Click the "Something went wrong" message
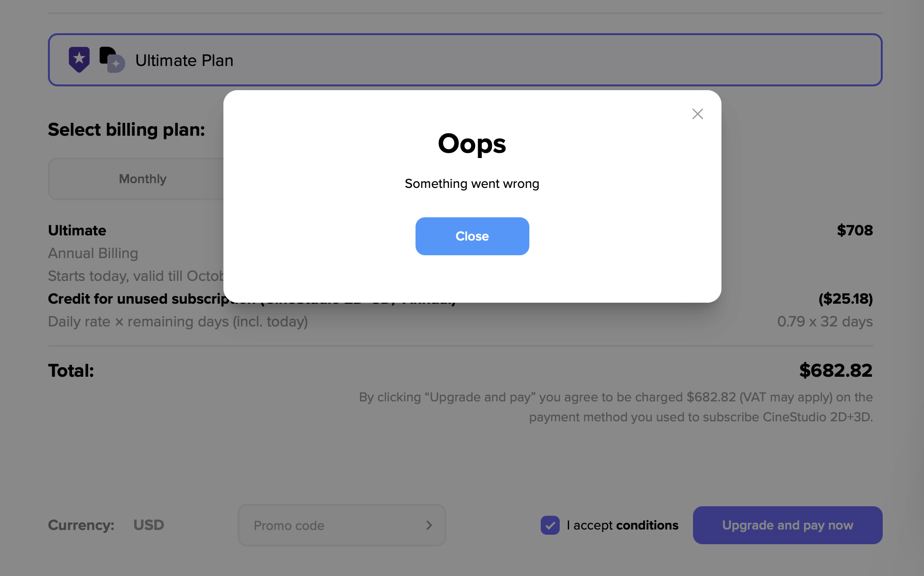The image size is (924, 576). [472, 184]
